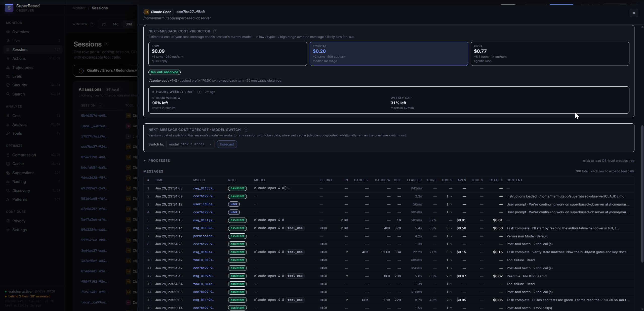Click the Cost dollar icon
Viewport: 644px width, 311px height.
pyautogui.click(x=8, y=116)
